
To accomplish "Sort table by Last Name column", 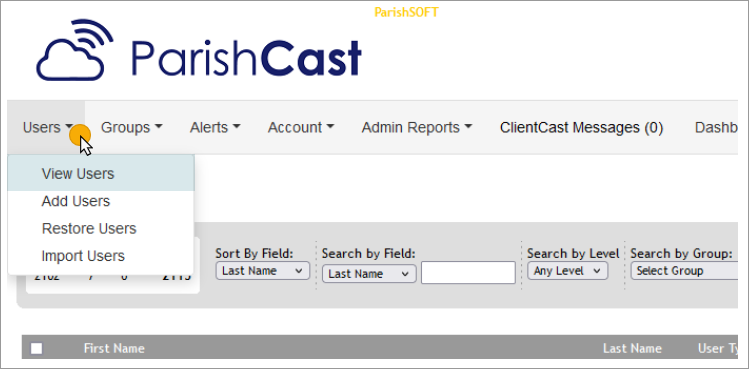I will click(x=632, y=348).
